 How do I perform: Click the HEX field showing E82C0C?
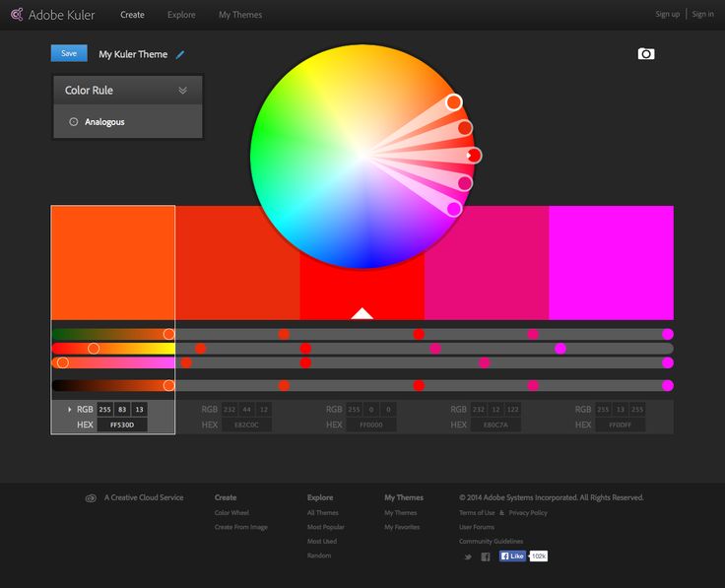(x=246, y=425)
